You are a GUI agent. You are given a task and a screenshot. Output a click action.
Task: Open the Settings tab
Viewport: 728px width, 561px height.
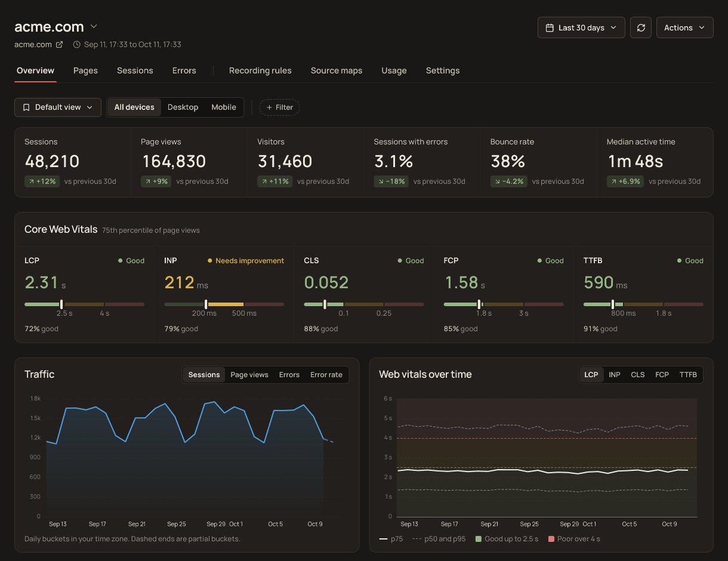tap(443, 70)
